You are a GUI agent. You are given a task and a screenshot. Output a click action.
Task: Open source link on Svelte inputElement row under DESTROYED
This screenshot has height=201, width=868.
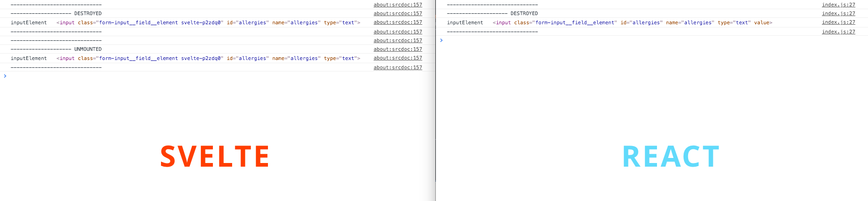398,22
